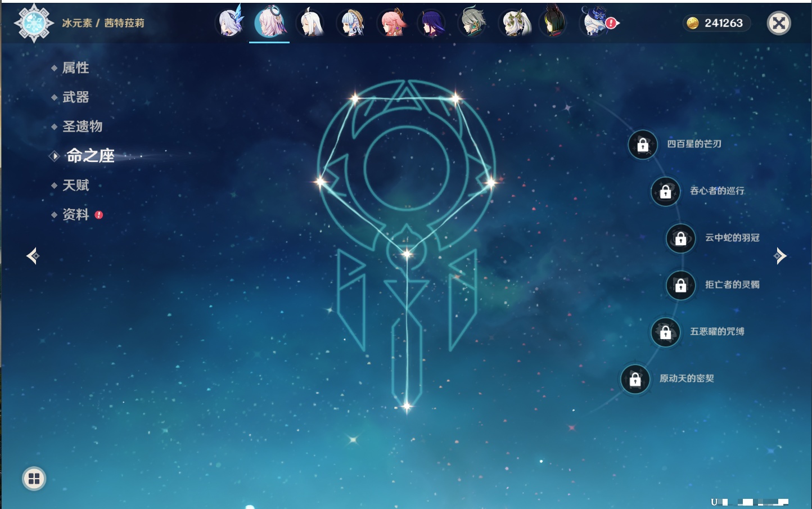Select the highlighted Citlali avatar
Image resolution: width=812 pixels, height=509 pixels.
[270, 22]
